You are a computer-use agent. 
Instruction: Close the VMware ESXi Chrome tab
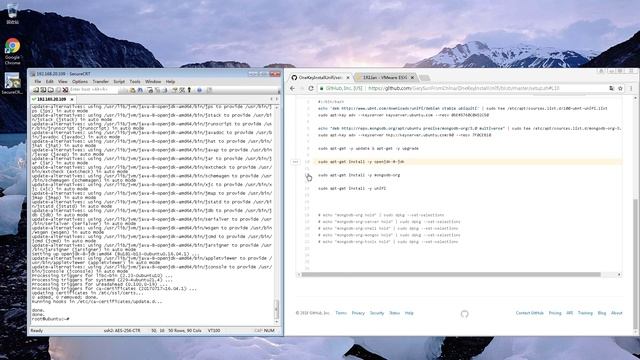412,77
